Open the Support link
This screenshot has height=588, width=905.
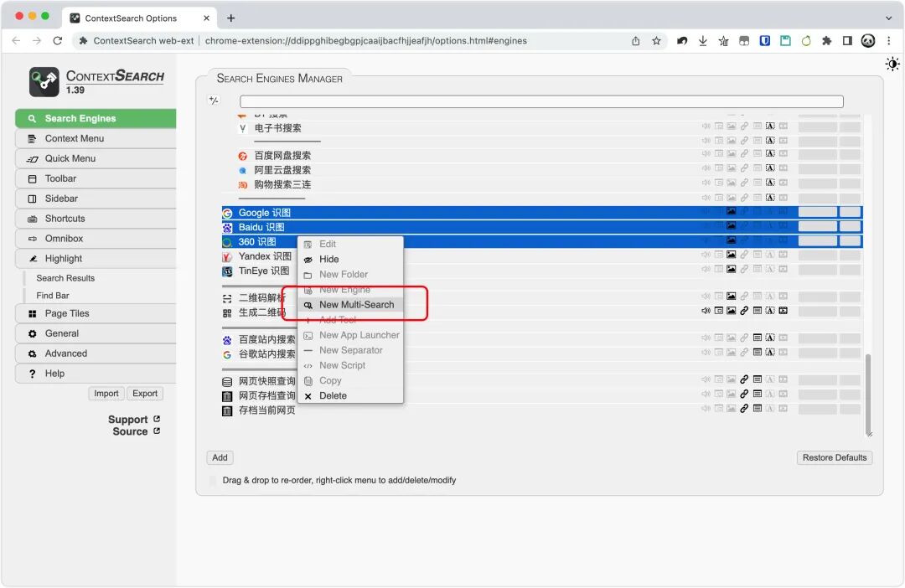(x=134, y=420)
